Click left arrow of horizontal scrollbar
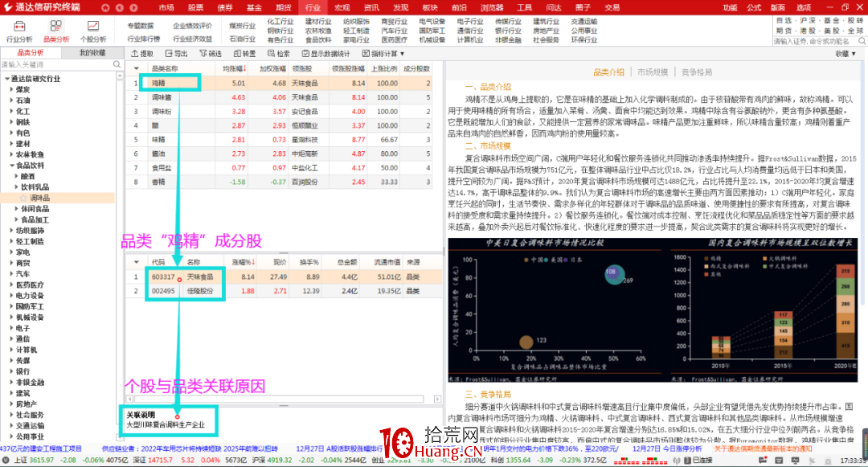The width and height of the screenshot is (868, 467). click(129, 399)
